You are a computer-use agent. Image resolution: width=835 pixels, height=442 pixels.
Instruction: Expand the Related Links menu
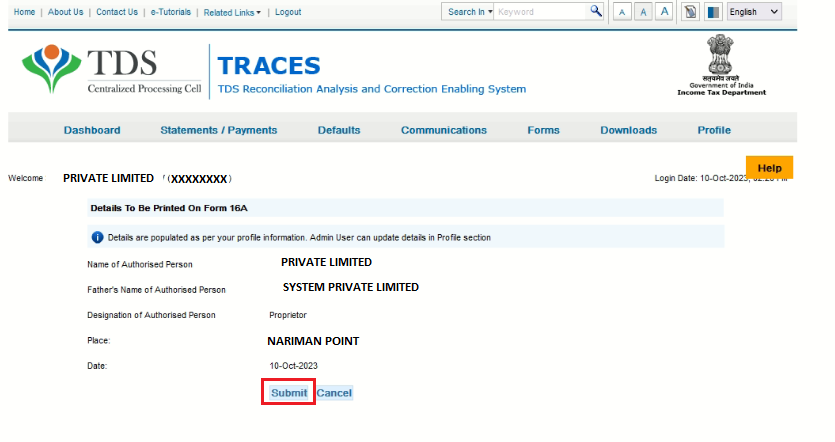tap(232, 12)
